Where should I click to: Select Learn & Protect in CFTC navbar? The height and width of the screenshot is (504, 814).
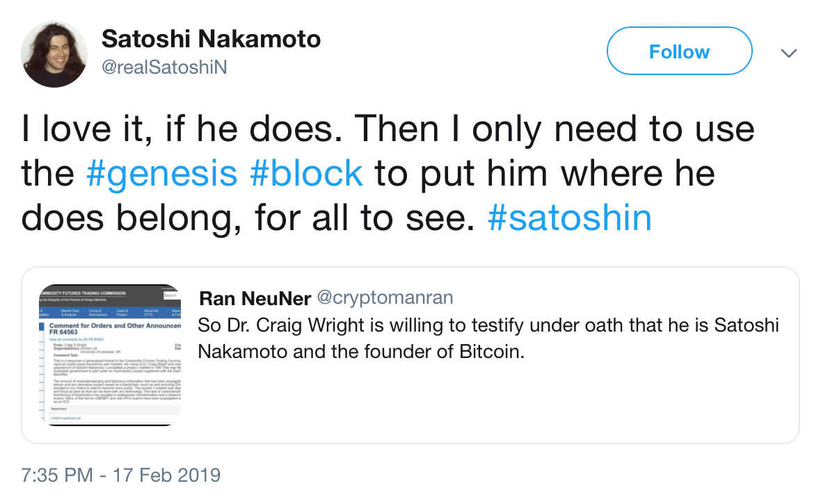pos(122,311)
